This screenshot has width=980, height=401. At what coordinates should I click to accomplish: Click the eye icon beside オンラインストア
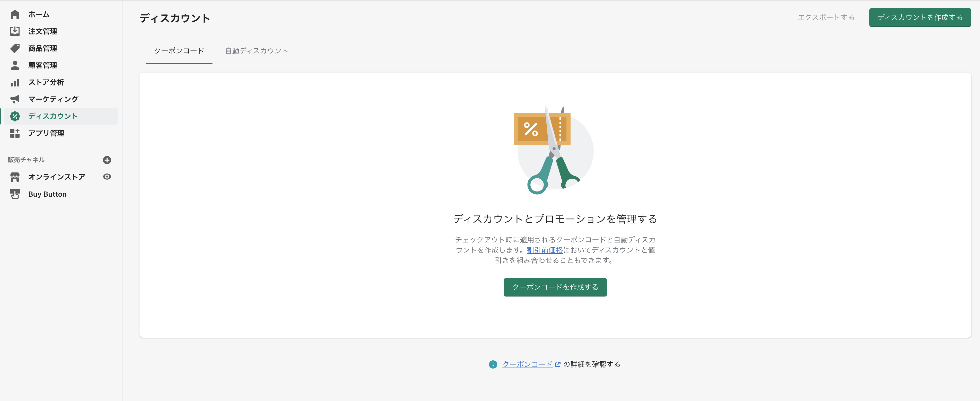(x=107, y=177)
